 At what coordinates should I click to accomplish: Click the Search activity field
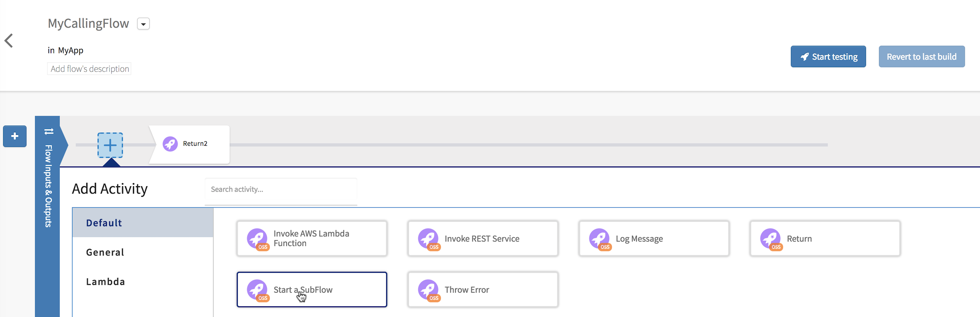coord(281,189)
